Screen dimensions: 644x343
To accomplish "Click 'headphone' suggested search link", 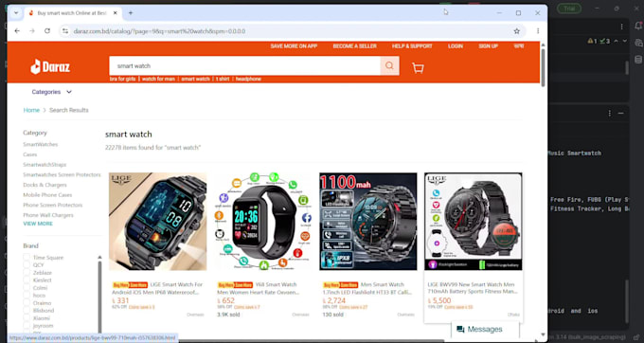I will click(248, 79).
